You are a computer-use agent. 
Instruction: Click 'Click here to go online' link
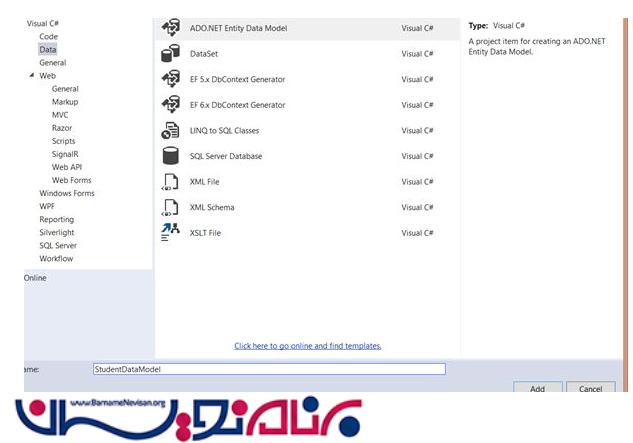(x=308, y=346)
